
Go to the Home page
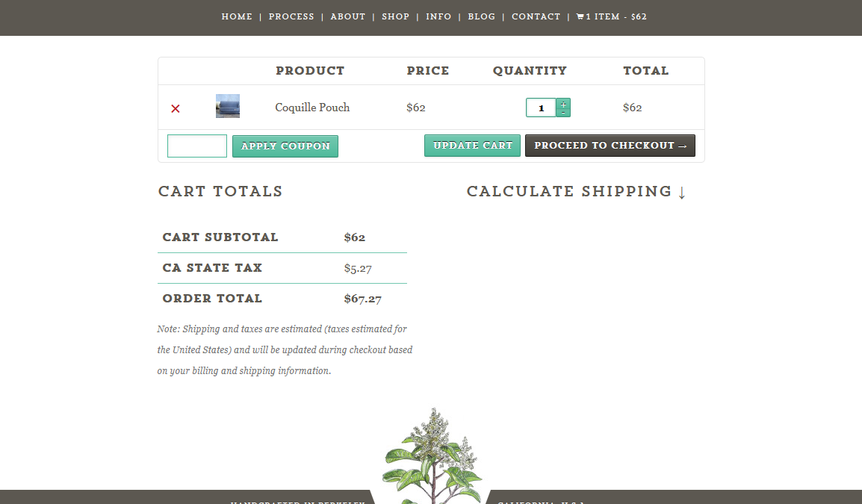237,16
